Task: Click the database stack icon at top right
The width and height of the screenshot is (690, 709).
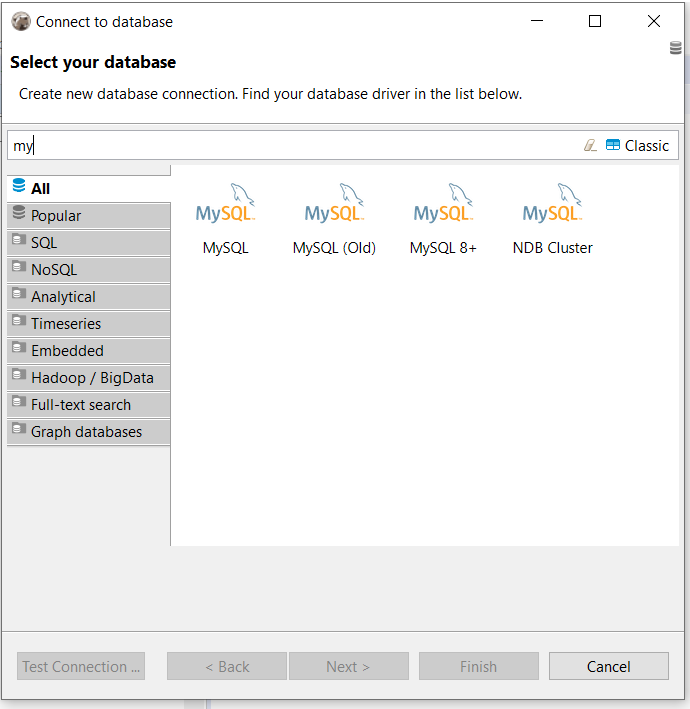Action: [x=676, y=47]
